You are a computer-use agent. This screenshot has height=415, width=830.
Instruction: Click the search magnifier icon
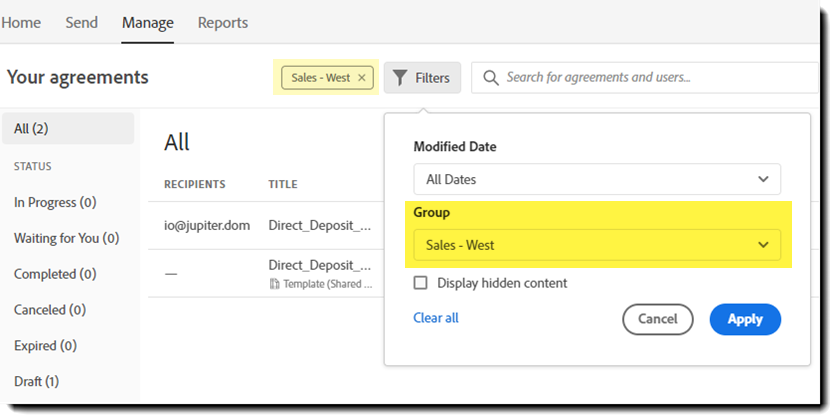coord(490,77)
